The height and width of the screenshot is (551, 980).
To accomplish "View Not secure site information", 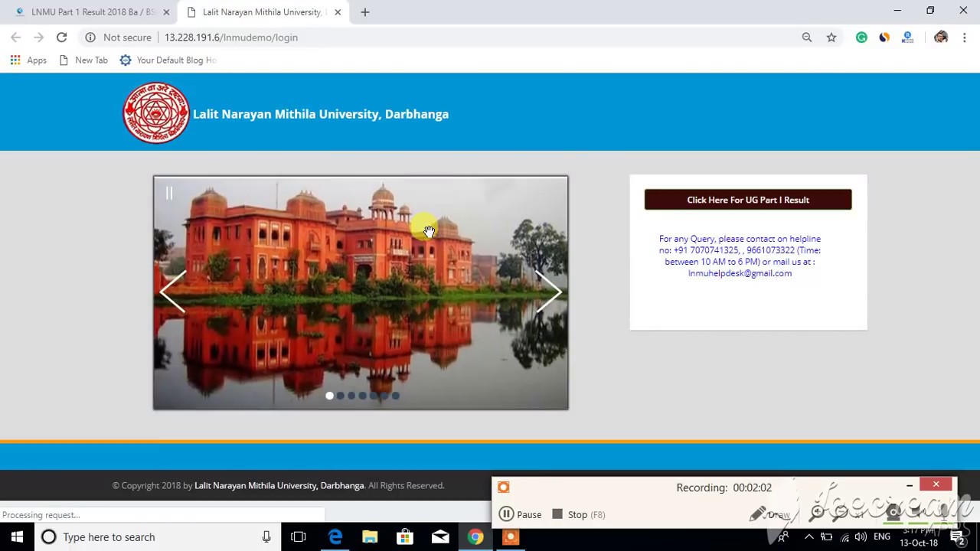I will pos(116,37).
